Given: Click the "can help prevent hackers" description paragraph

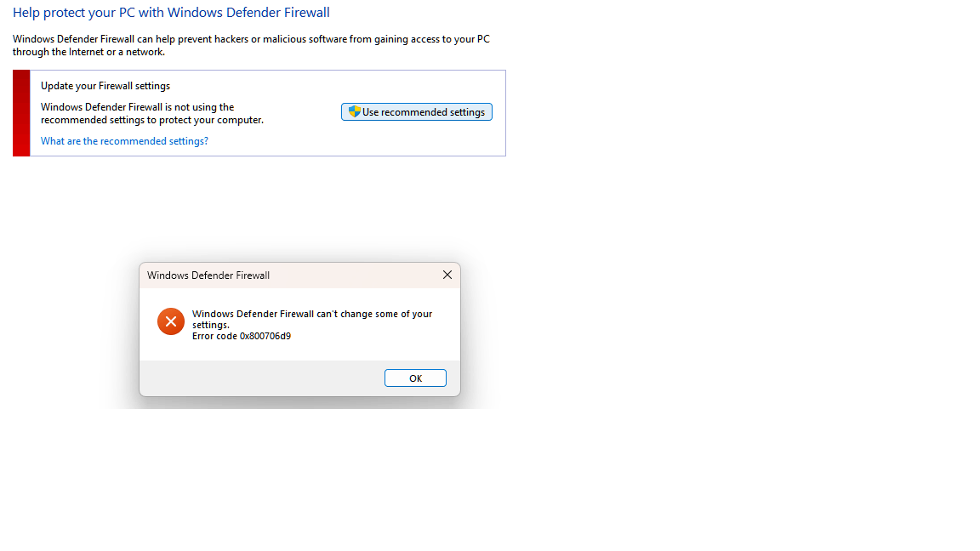Looking at the screenshot, I should (x=251, y=46).
